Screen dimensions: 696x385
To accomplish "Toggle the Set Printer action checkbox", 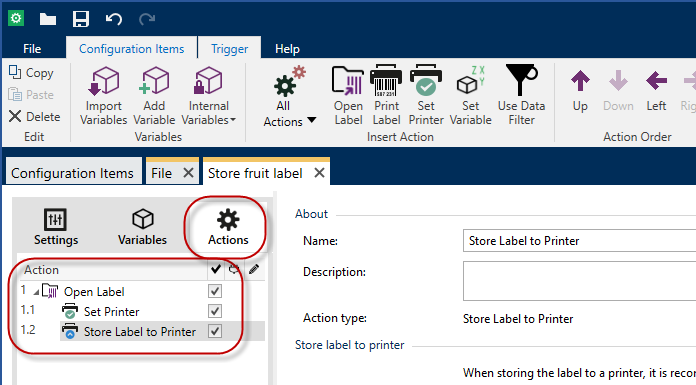I will coord(215,311).
